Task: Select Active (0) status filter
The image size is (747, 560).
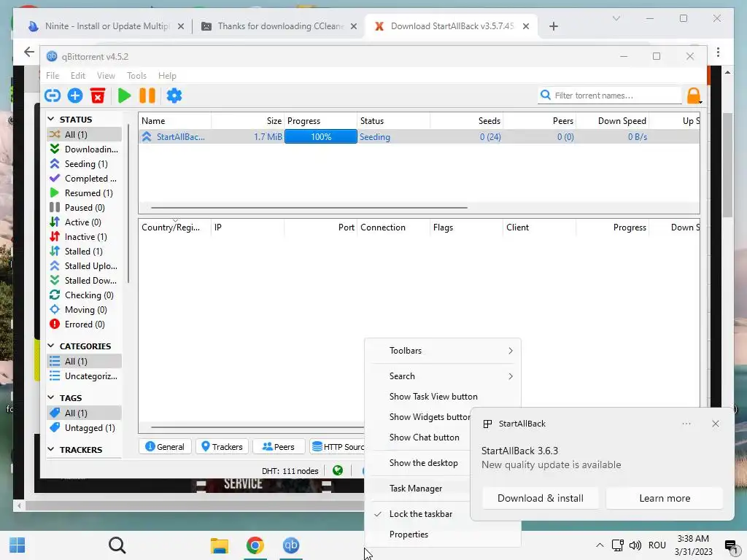Action: pos(85,222)
